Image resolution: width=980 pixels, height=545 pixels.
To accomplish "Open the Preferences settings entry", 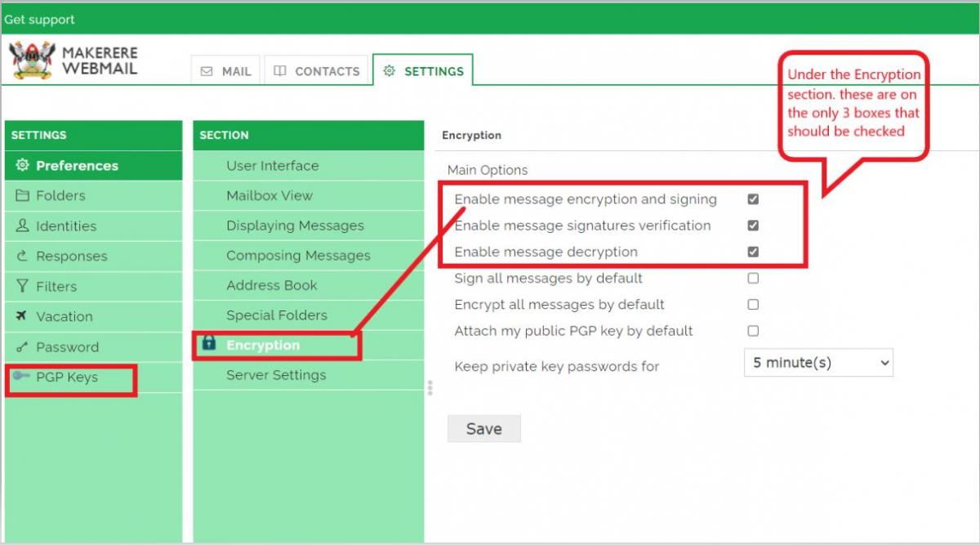I will click(x=94, y=165).
